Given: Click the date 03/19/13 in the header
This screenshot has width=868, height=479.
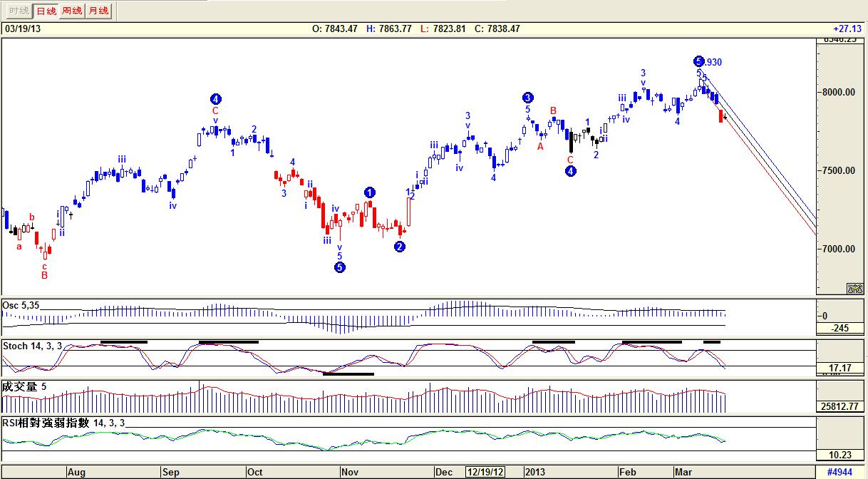Looking at the screenshot, I should pyautogui.click(x=22, y=29).
